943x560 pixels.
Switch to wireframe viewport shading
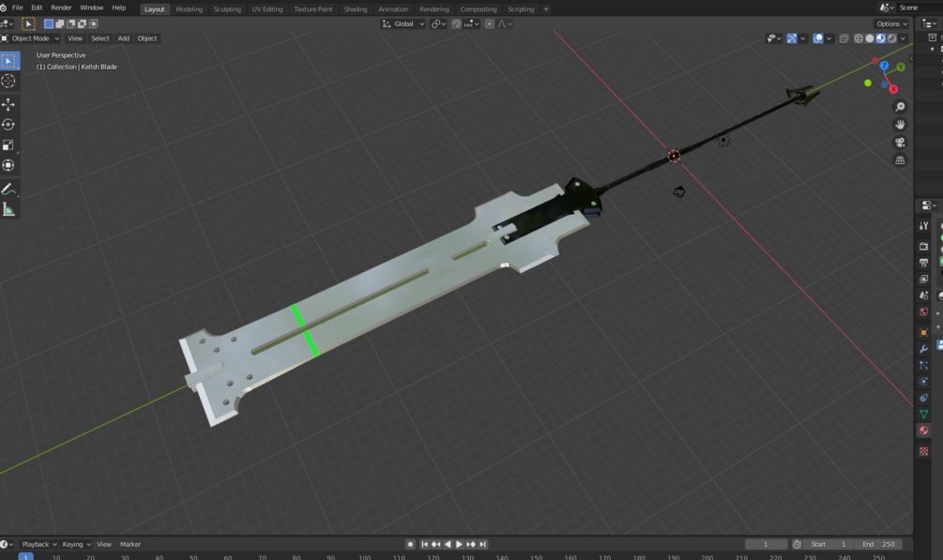[x=859, y=38]
